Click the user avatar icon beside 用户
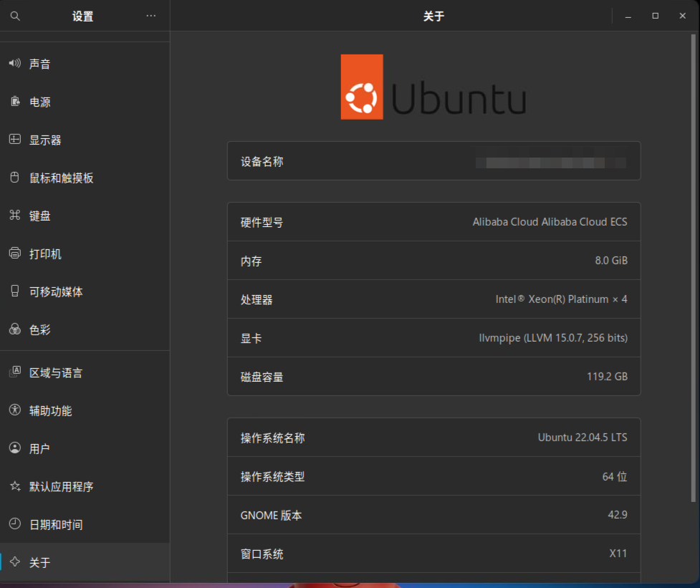Image resolution: width=700 pixels, height=588 pixels. coord(15,448)
